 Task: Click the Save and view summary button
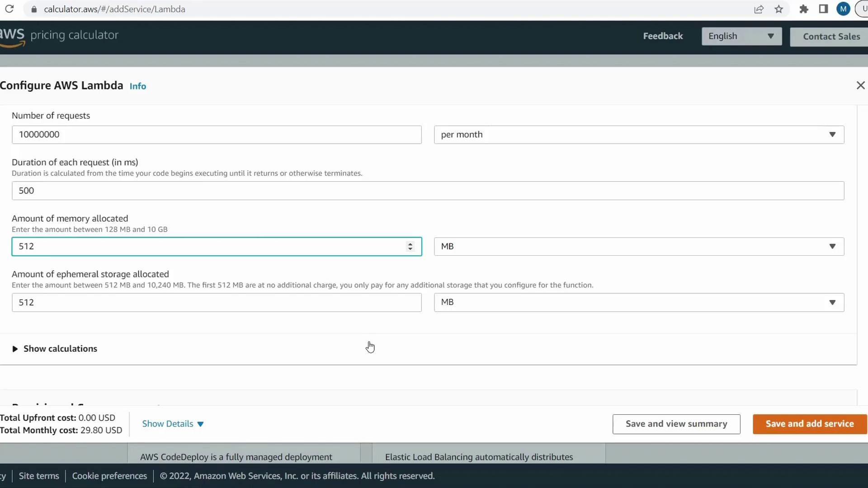(x=676, y=424)
